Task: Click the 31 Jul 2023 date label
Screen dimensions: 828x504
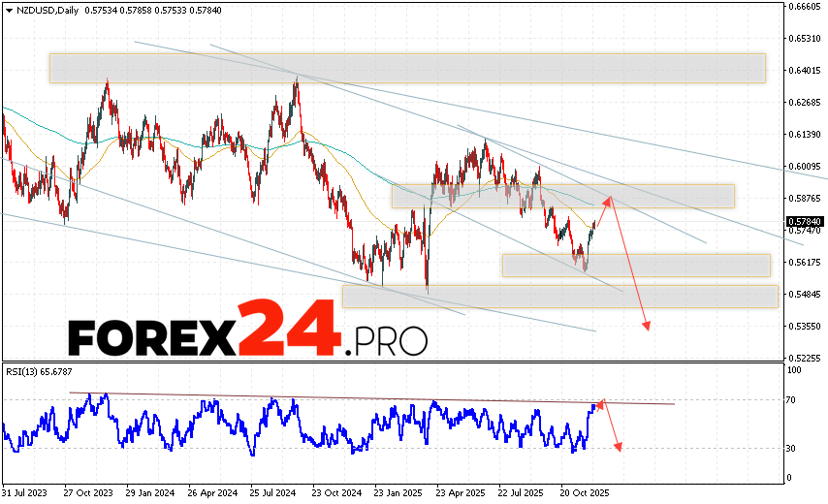Action: click(x=23, y=491)
